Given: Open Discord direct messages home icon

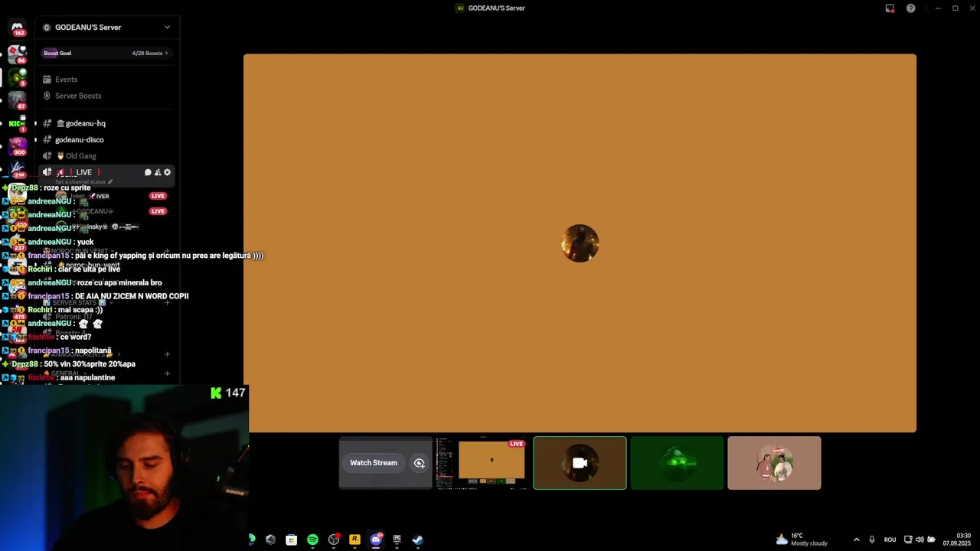Looking at the screenshot, I should [17, 28].
